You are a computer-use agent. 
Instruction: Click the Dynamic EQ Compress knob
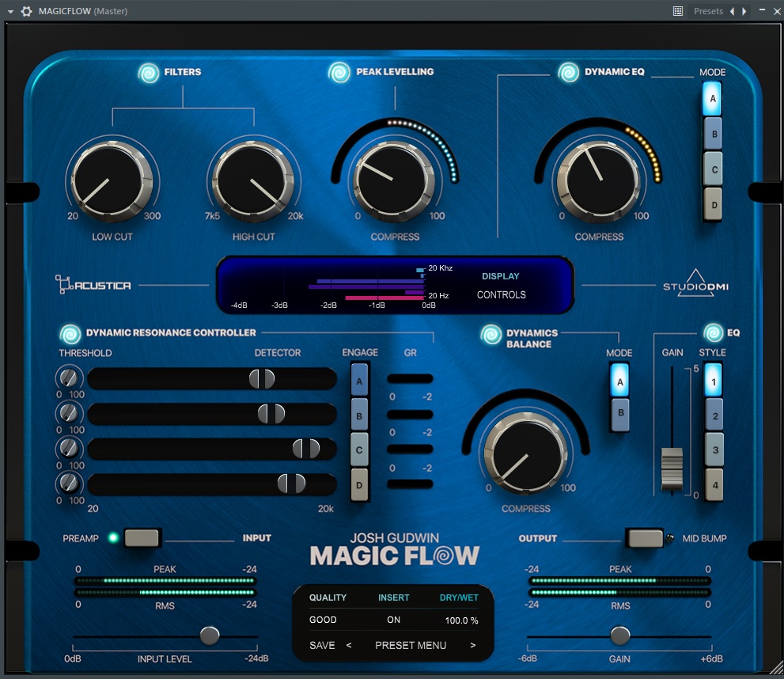(x=599, y=181)
